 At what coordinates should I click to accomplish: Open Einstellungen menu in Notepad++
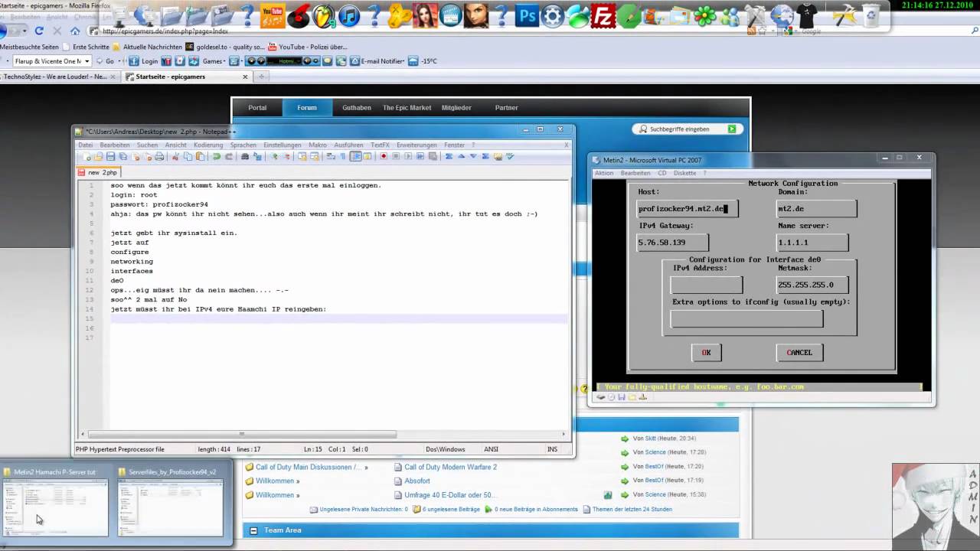pos(283,145)
